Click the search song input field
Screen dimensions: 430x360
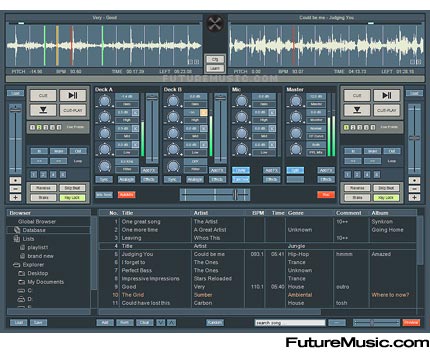click(290, 323)
